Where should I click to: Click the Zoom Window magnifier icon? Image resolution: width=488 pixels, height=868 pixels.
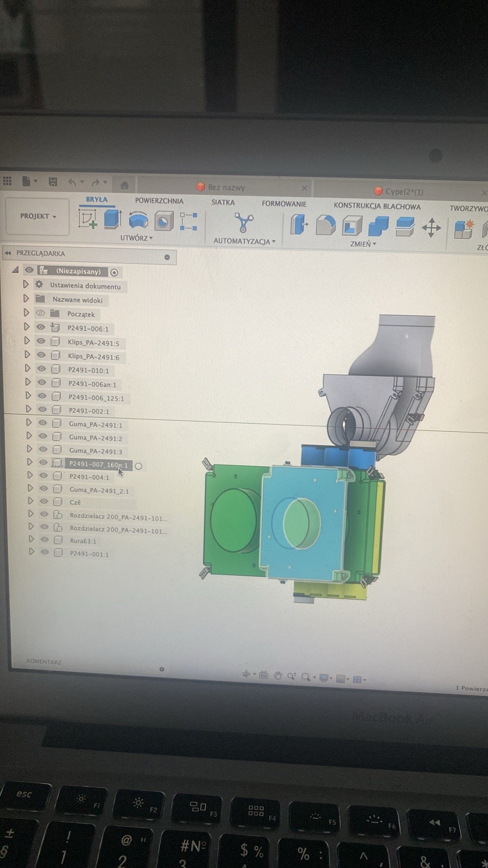click(306, 677)
